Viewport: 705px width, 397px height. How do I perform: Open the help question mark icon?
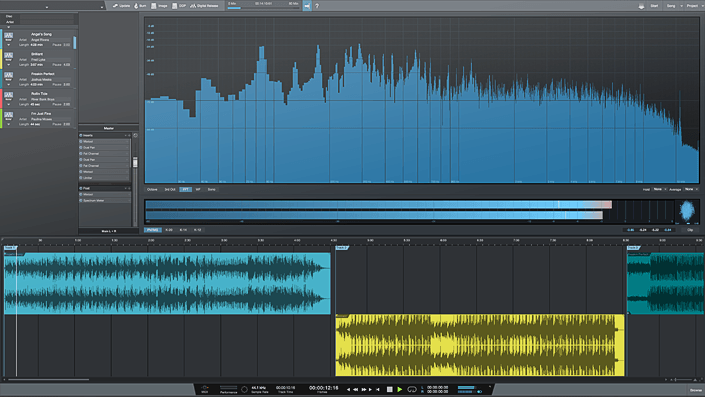[x=317, y=6]
